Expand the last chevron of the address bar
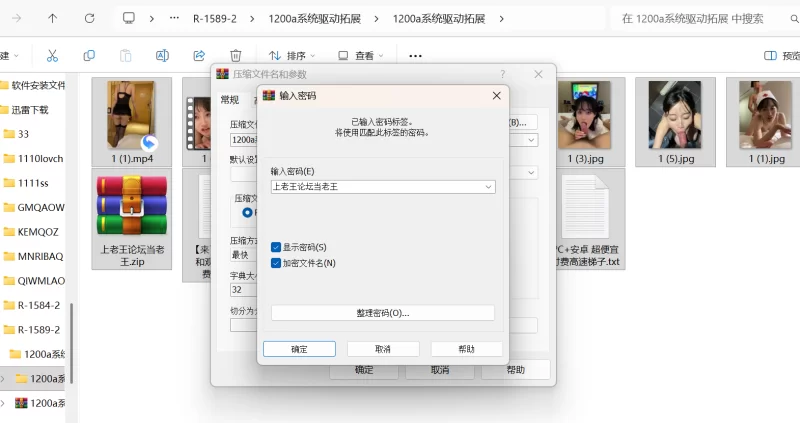This screenshot has height=423, width=800. 502,19
